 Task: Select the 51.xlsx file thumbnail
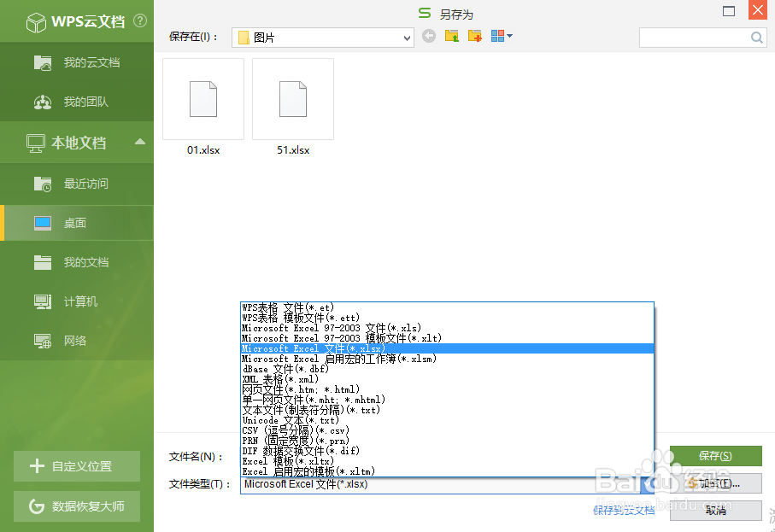click(x=293, y=99)
